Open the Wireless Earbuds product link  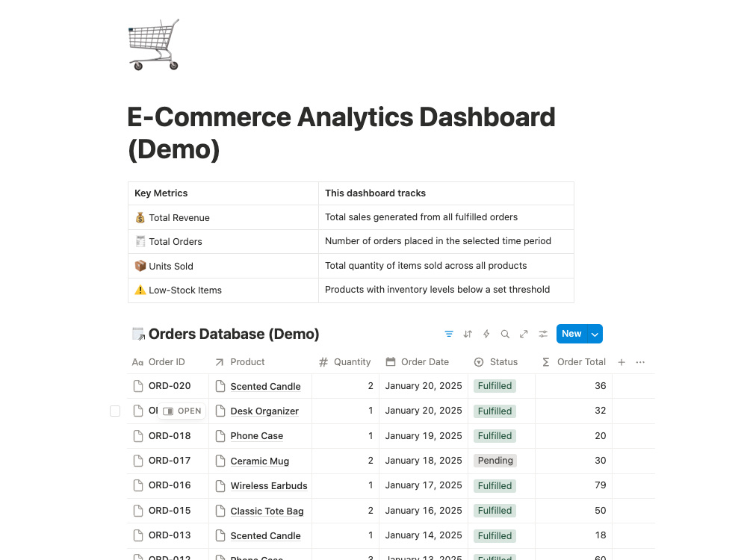click(269, 486)
